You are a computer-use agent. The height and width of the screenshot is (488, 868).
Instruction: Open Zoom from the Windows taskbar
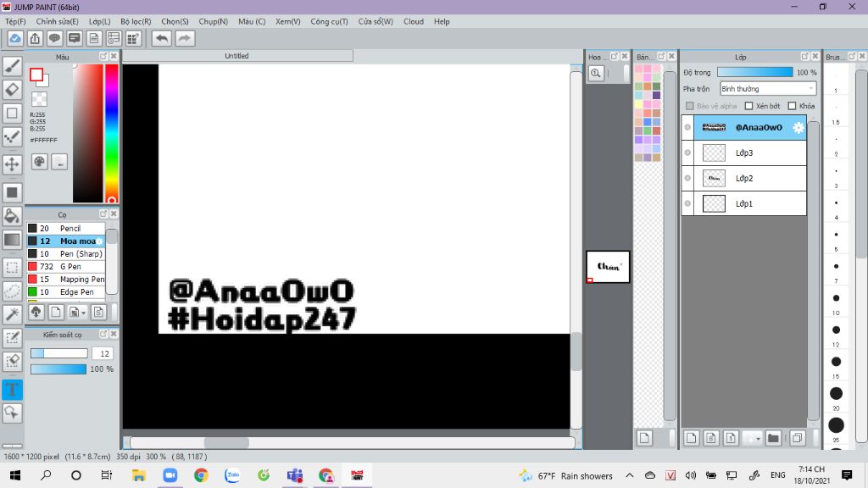click(170, 475)
